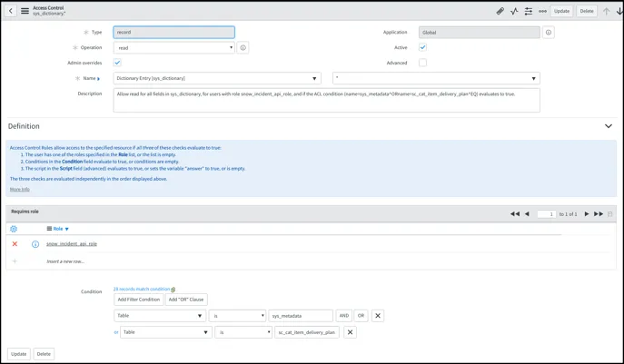
Task: Expand the Name label arrow
Action: pyautogui.click(x=98, y=79)
